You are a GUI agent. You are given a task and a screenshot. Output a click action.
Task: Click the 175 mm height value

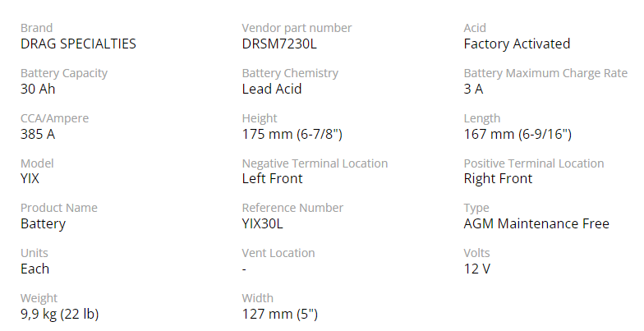[x=292, y=135]
